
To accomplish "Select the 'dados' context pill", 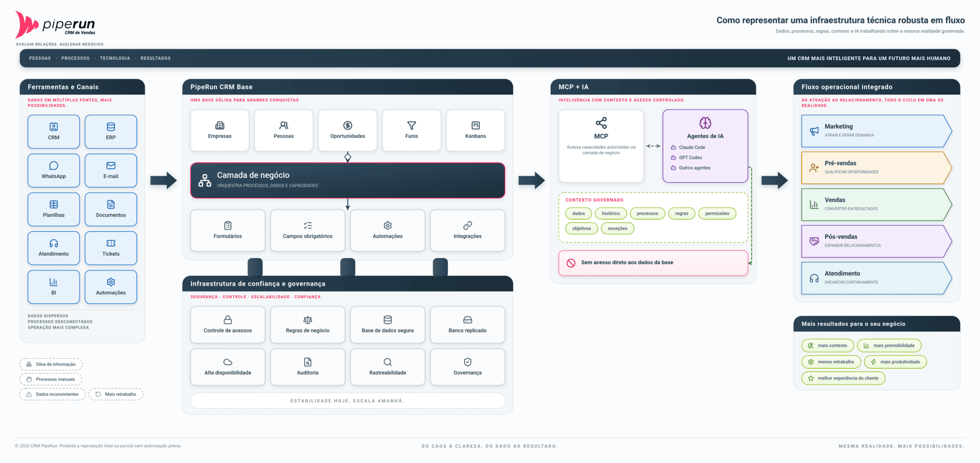I will [579, 213].
